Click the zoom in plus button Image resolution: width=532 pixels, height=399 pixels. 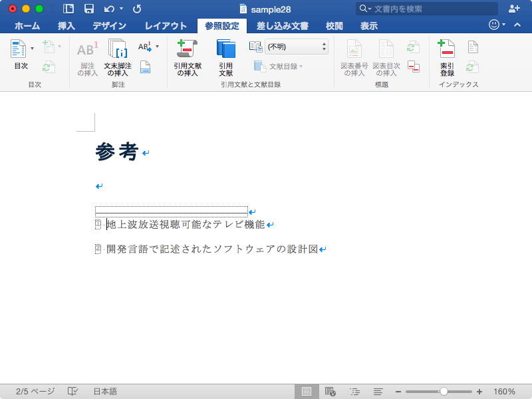coord(479,392)
